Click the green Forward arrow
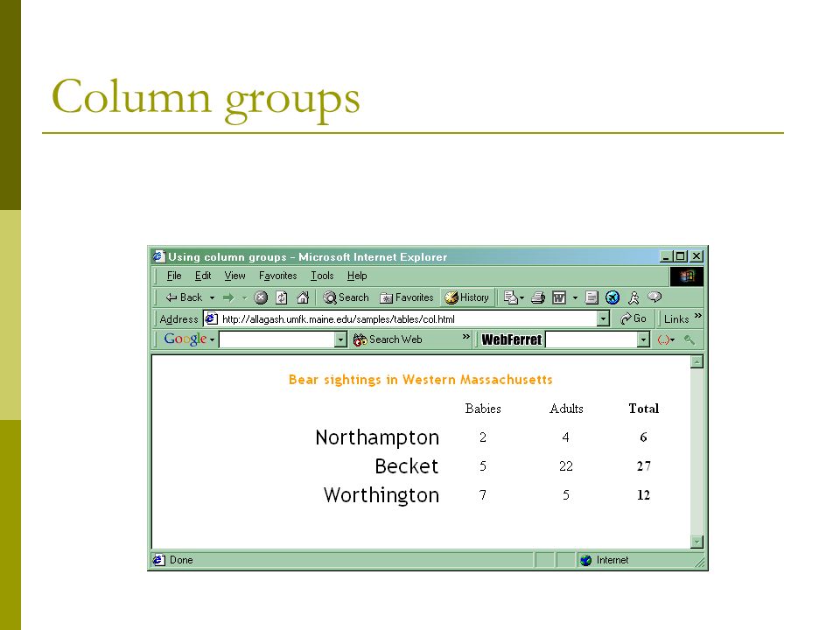The width and height of the screenshot is (840, 630). coord(228,297)
